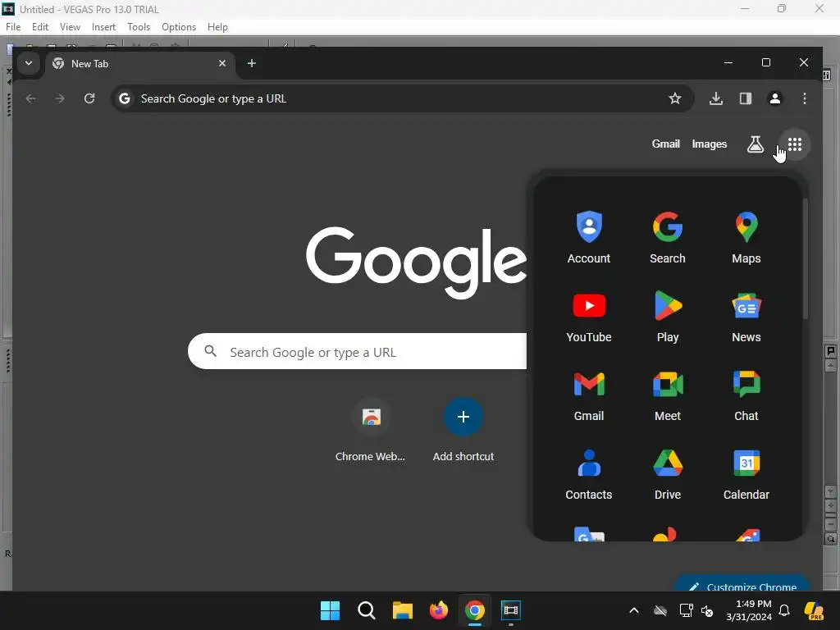Screen dimensions: 840x630
Task: Open VEGAS Pro Tools menu
Action: pyautogui.click(x=139, y=27)
